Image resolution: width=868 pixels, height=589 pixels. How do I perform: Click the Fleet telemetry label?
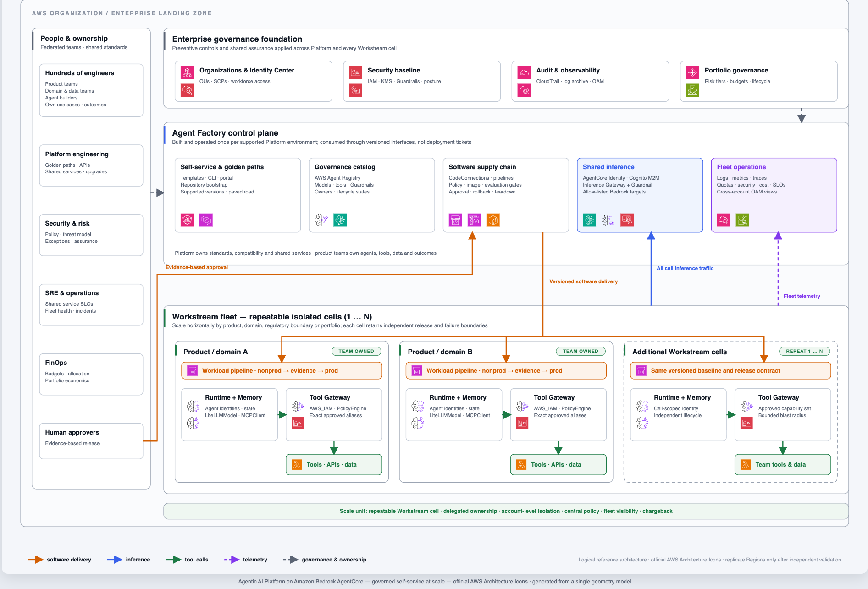802,296
